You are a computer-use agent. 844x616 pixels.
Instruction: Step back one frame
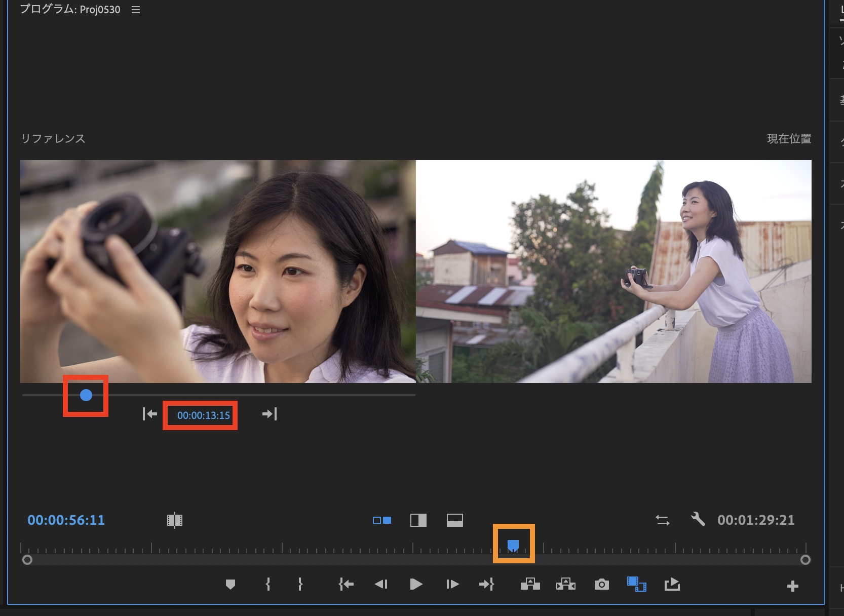(381, 585)
